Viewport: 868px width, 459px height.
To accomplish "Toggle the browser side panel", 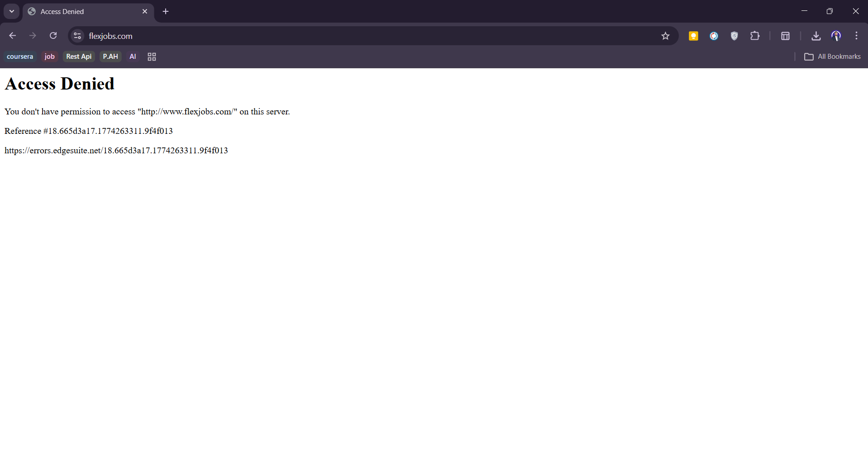I will tap(785, 36).
